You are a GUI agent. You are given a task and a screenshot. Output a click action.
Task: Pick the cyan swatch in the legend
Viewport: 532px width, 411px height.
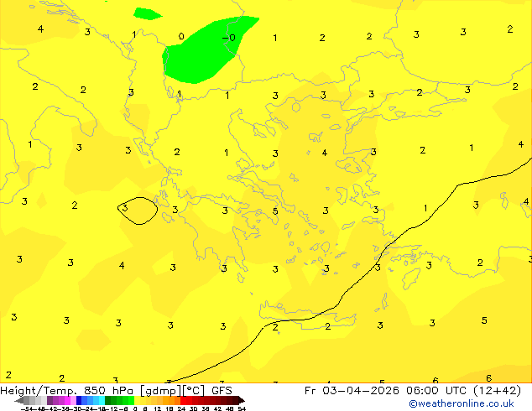point(102,400)
